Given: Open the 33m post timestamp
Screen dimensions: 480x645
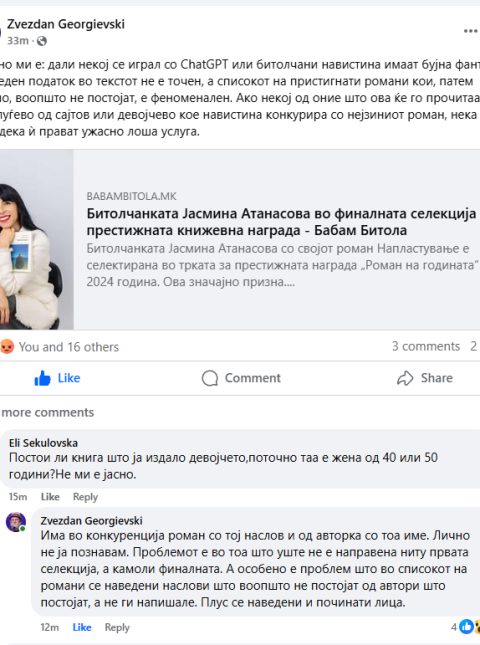Looking at the screenshot, I should [18, 41].
